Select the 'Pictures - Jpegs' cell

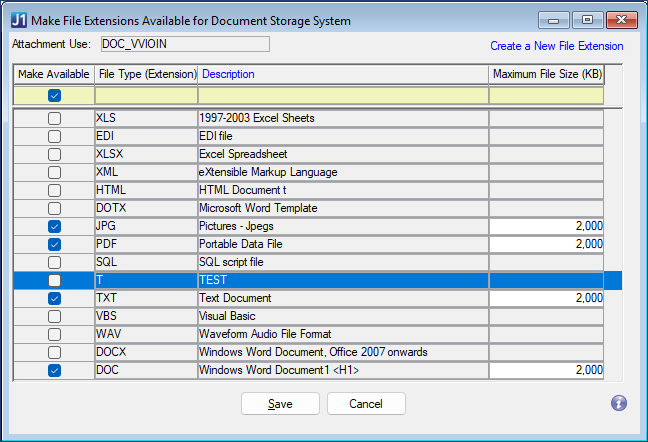(343, 226)
